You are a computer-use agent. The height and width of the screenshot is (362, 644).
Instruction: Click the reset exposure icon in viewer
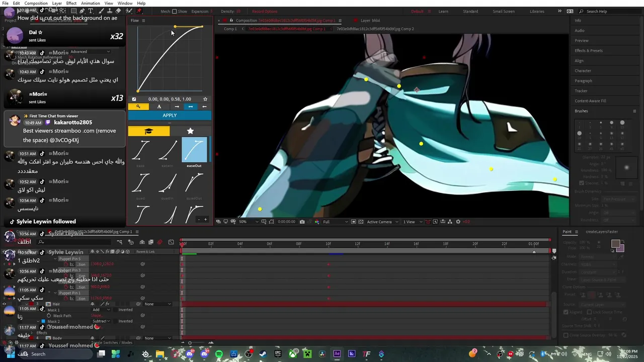458,222
